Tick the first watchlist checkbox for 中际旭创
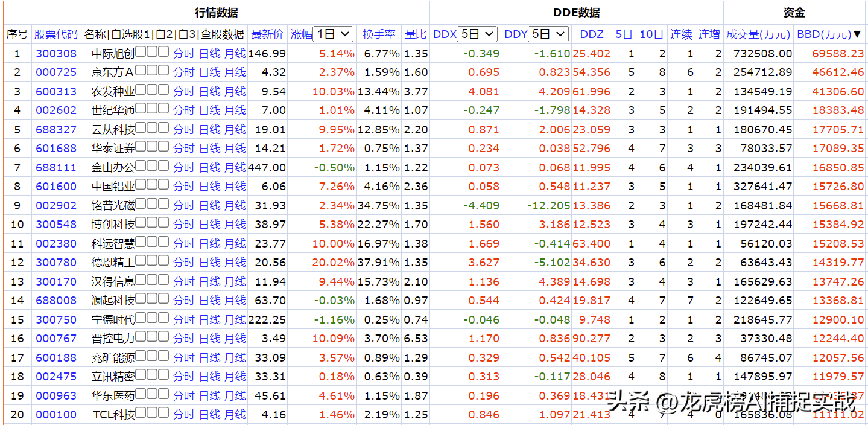Screen dimensions: 868x425 pos(140,53)
